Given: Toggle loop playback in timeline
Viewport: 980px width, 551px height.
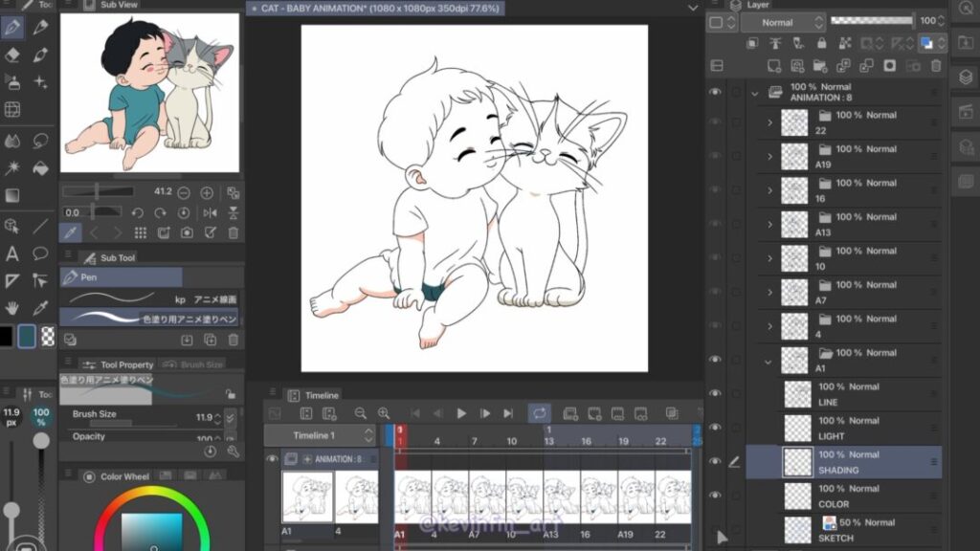Looking at the screenshot, I should 540,413.
